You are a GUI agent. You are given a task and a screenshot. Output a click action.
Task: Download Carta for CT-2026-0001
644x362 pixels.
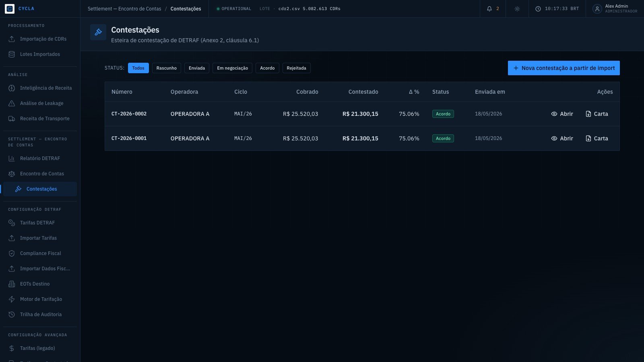pos(597,138)
